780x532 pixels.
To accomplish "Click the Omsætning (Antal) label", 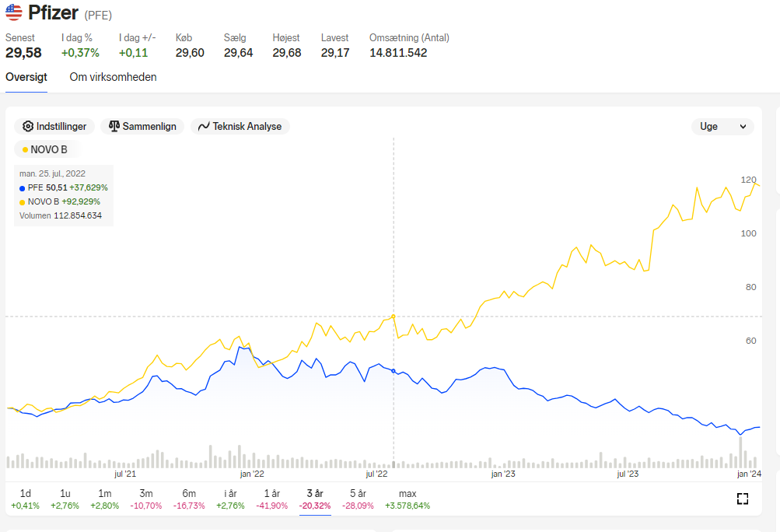I will 409,38.
